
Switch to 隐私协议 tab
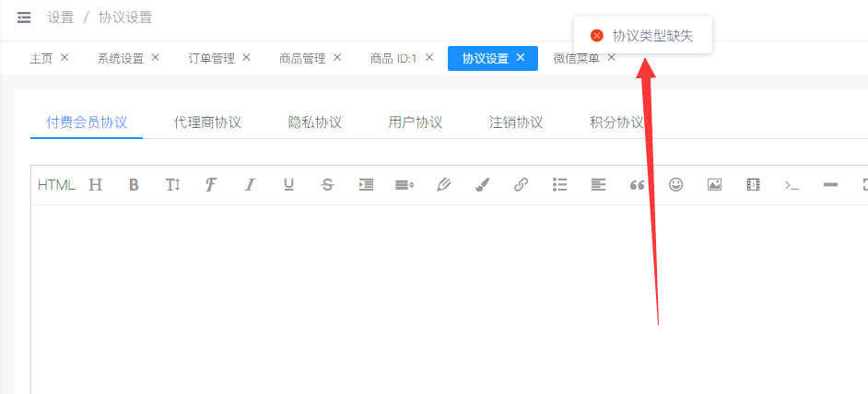coord(315,122)
